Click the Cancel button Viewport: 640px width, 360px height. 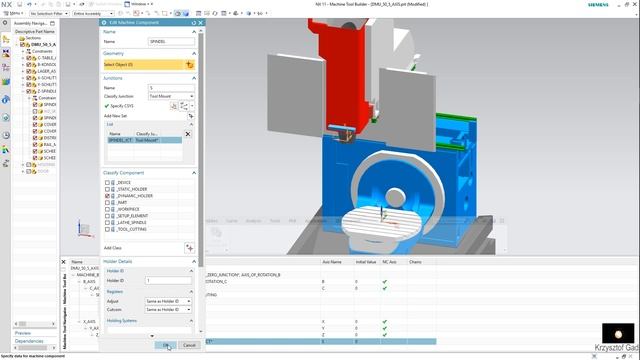189,345
